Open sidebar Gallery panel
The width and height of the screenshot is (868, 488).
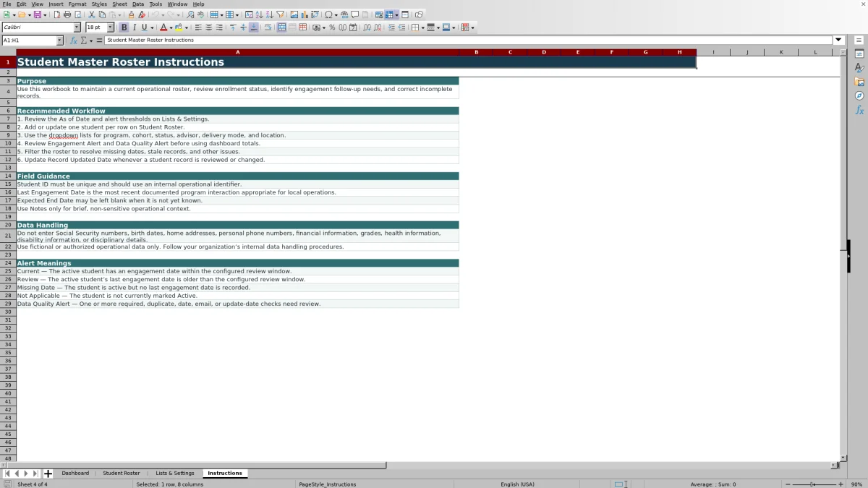tap(859, 82)
